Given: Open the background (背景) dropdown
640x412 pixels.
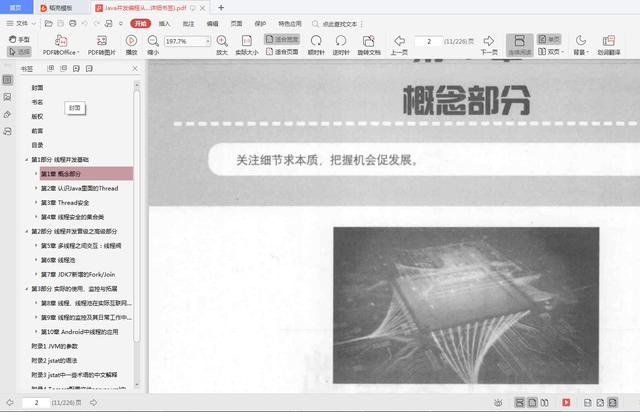Looking at the screenshot, I should coord(581,45).
